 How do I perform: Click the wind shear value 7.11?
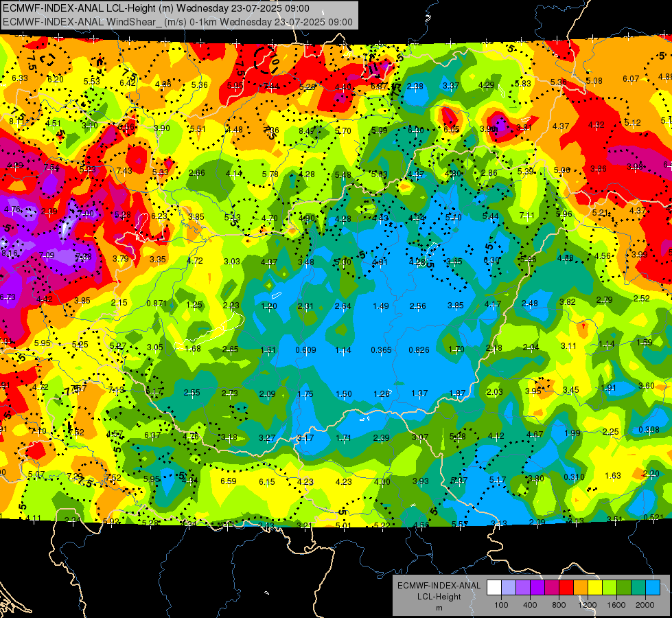pos(526,216)
